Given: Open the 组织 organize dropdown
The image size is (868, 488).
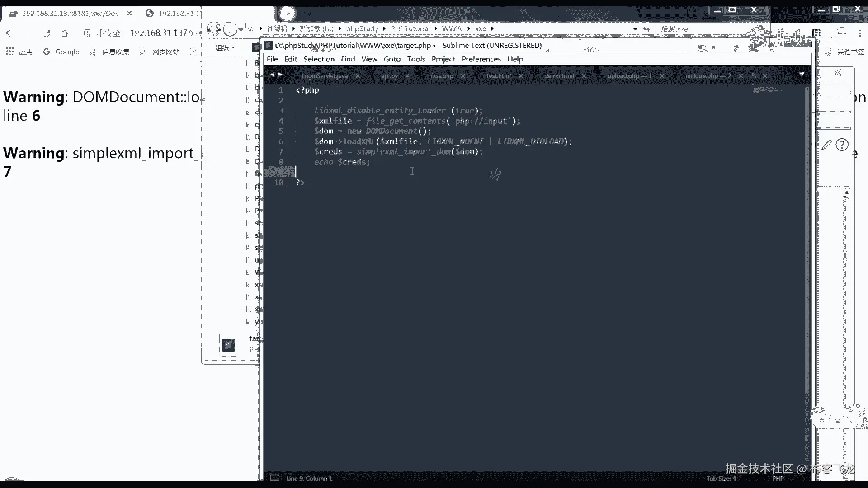Looking at the screenshot, I should click(225, 47).
